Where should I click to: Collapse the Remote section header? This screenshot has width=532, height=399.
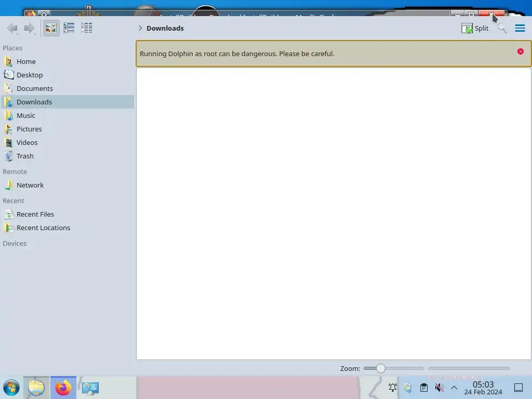[x=15, y=171]
